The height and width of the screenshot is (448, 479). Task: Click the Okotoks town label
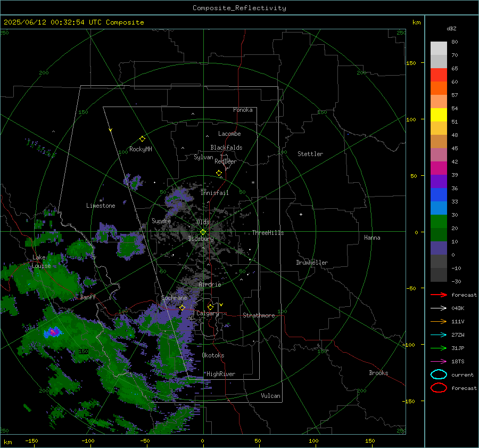point(213,355)
